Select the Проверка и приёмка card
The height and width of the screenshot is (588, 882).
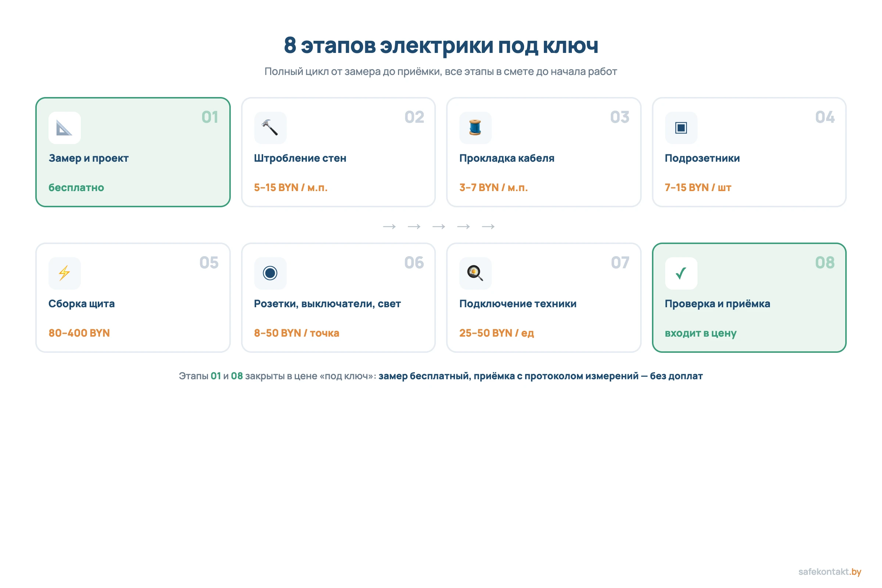tap(749, 298)
